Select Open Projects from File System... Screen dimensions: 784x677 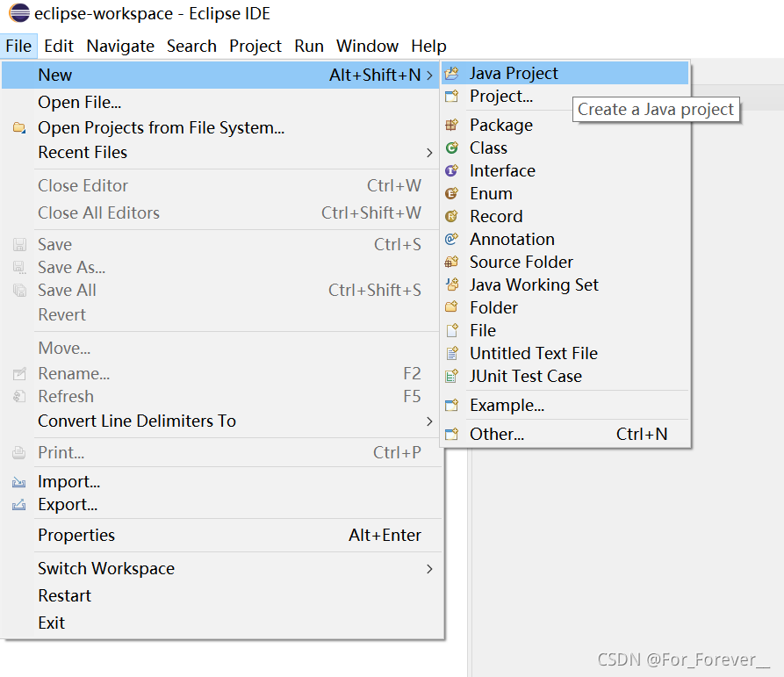click(x=222, y=127)
